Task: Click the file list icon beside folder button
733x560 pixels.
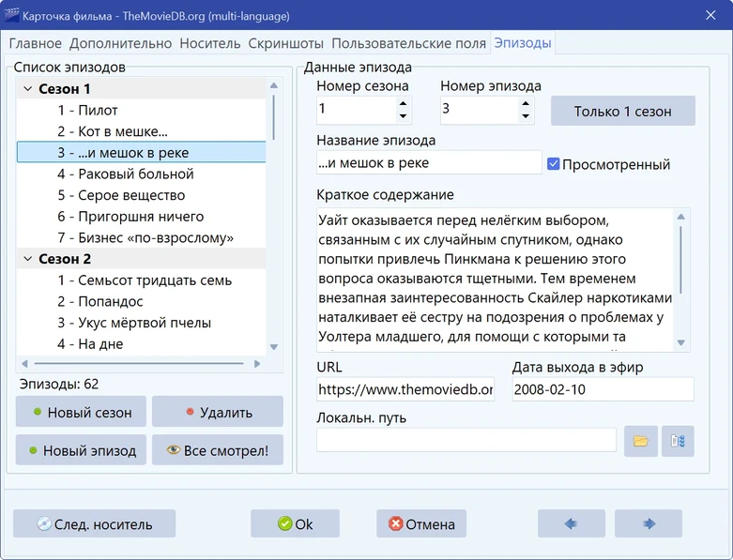Action: pos(678,441)
